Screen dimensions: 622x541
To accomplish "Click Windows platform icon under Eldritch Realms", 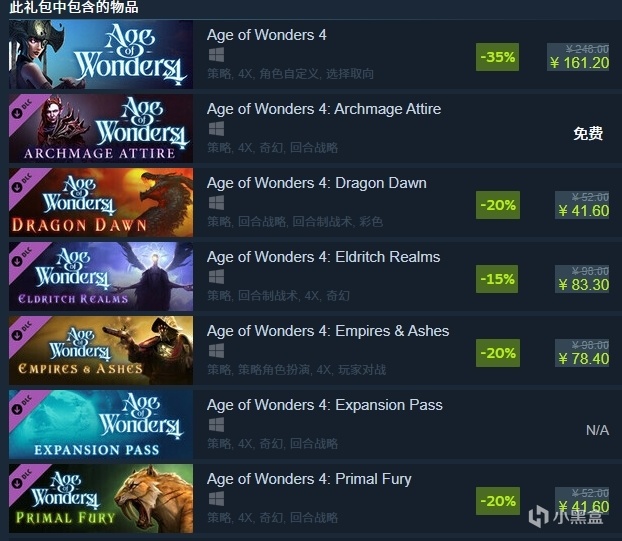I will tap(216, 277).
